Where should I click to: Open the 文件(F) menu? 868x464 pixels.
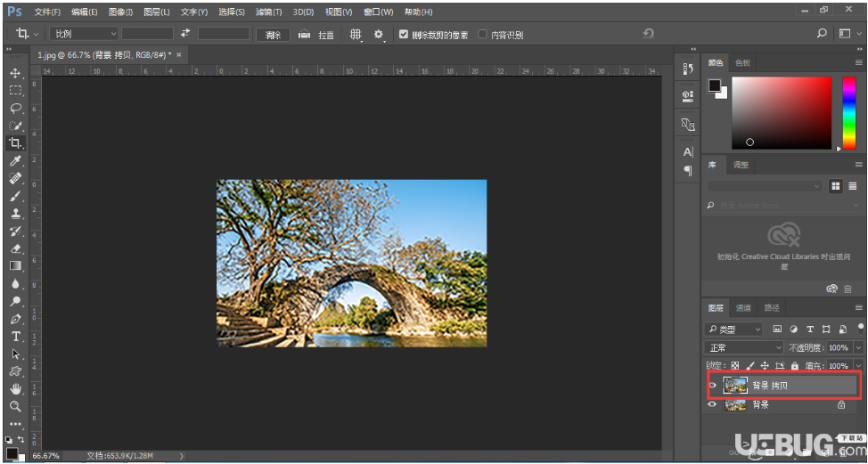tap(49, 12)
